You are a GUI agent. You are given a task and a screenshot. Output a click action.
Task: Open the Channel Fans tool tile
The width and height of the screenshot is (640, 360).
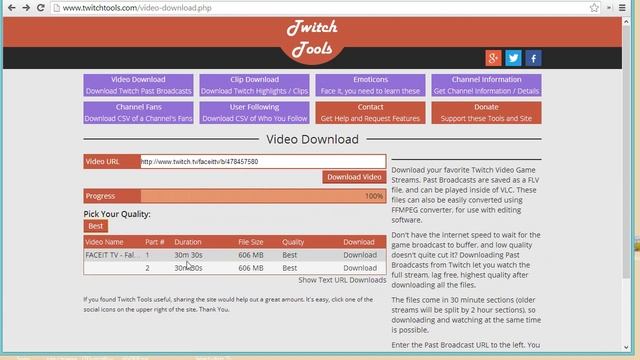tap(138, 112)
